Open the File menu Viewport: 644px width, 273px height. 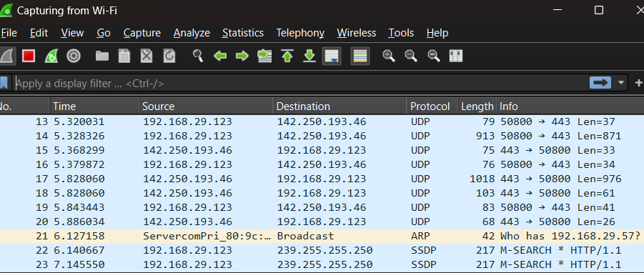click(9, 33)
